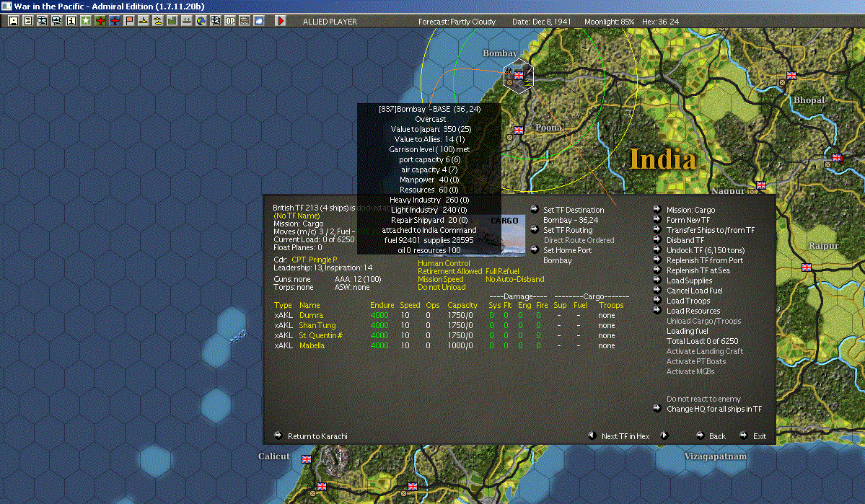Screen dimensions: 865x504
Task: Click the small ship icon in the sea
Action: point(238,336)
